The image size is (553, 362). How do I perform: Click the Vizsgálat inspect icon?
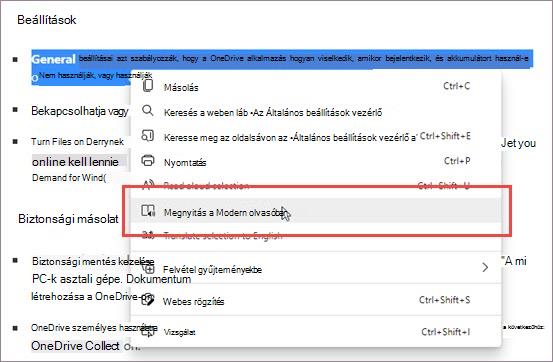point(149,332)
